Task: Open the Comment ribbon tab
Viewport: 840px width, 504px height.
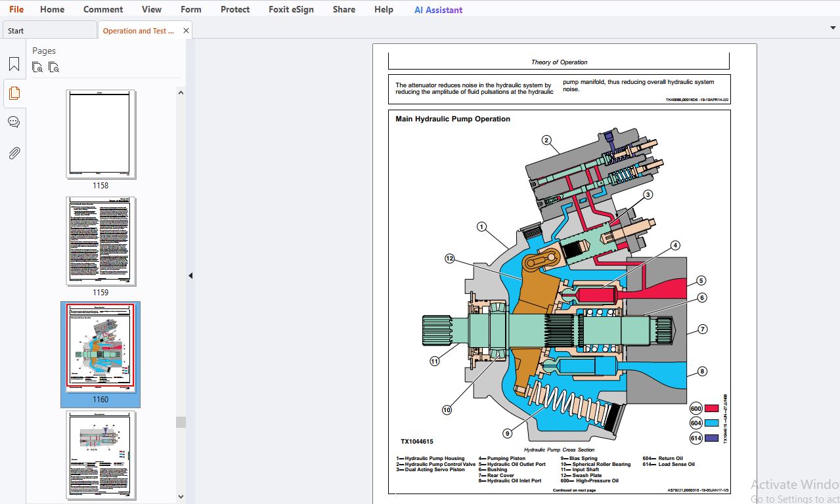Action: pos(103,9)
